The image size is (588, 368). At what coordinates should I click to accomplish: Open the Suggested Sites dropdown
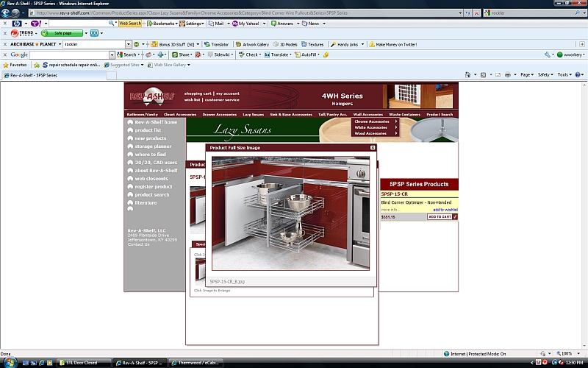(123, 65)
